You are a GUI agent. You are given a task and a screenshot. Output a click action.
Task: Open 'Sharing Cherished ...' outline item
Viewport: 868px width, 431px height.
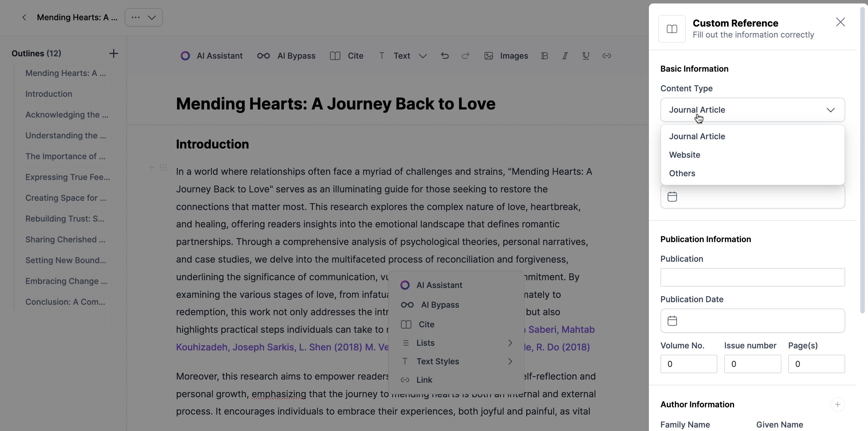[x=65, y=239]
